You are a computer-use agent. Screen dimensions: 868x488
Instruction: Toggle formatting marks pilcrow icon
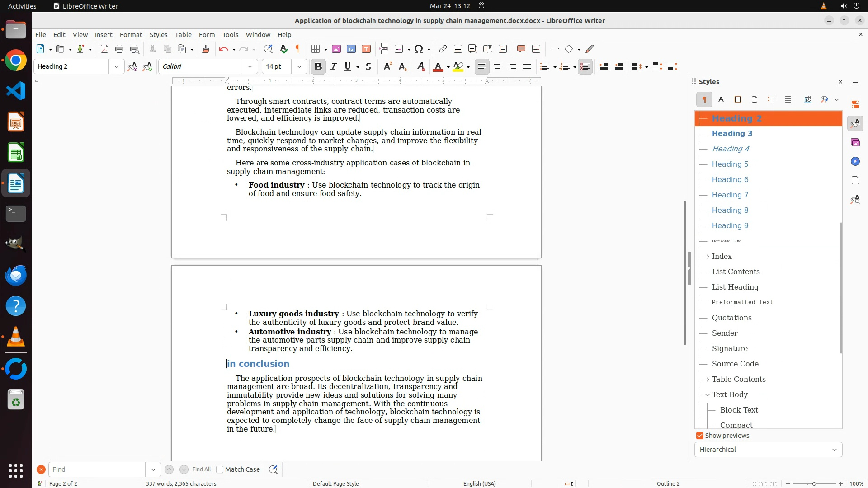click(298, 49)
